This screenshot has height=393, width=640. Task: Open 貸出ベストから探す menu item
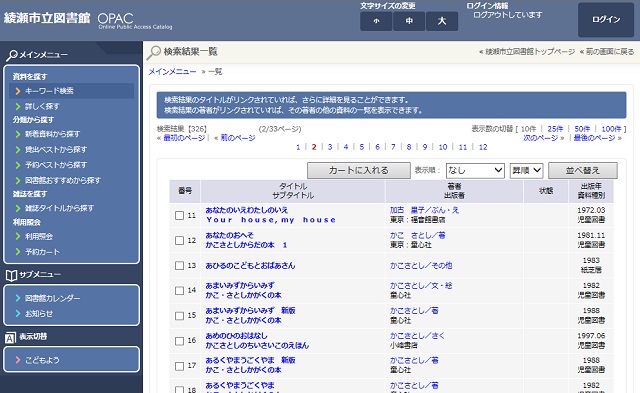[x=56, y=149]
